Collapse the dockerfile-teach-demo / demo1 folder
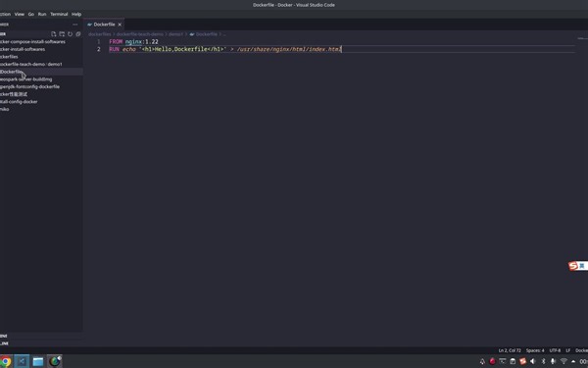This screenshot has width=588, height=368. 41,64
